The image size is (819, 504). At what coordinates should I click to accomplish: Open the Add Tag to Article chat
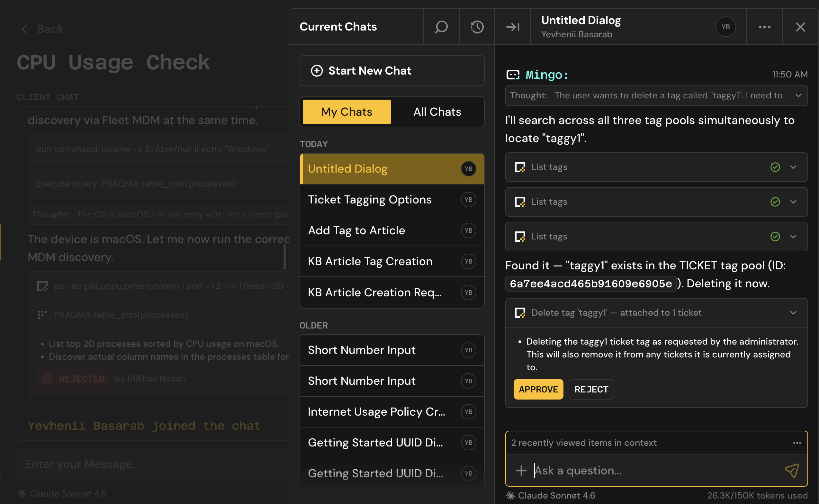pyautogui.click(x=392, y=230)
